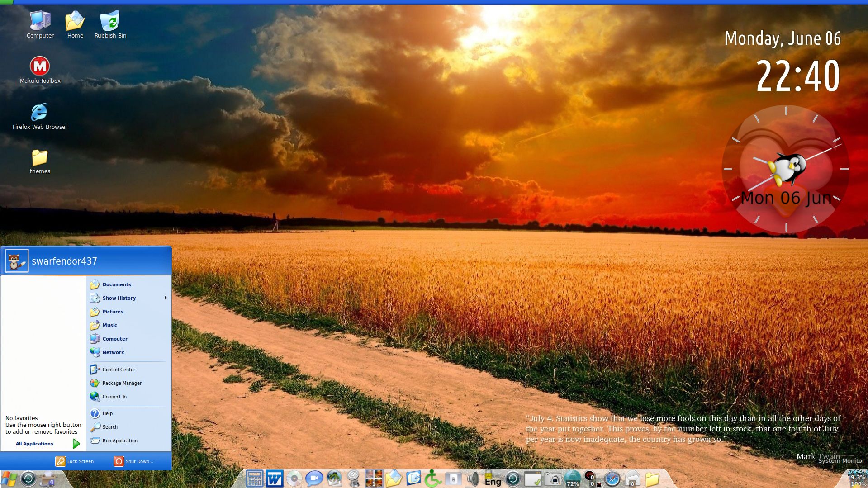
Task: Click the video chat camera dock icon
Action: 314,479
